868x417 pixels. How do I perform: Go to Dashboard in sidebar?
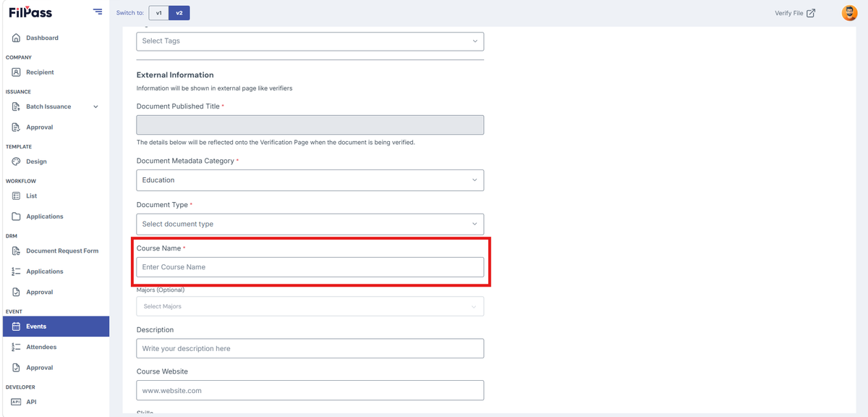click(42, 38)
